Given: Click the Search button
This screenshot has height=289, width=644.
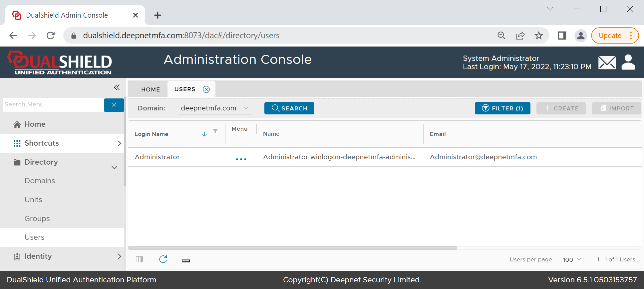Looking at the screenshot, I should [289, 108].
